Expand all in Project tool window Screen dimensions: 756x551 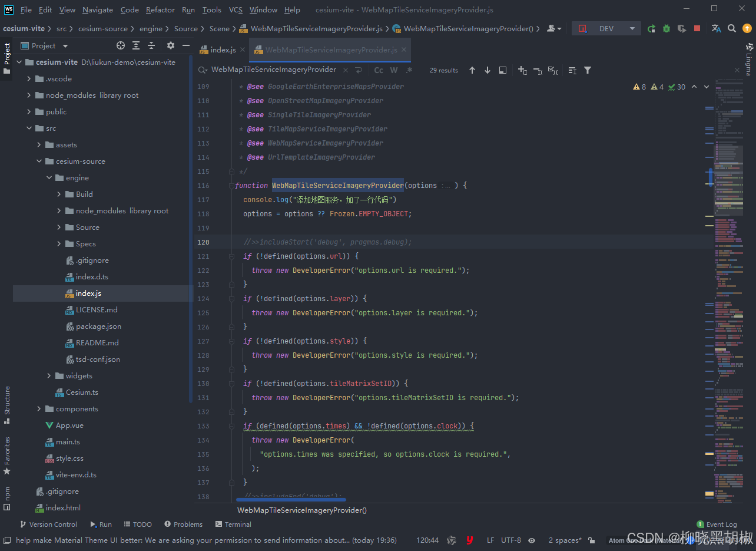[136, 45]
